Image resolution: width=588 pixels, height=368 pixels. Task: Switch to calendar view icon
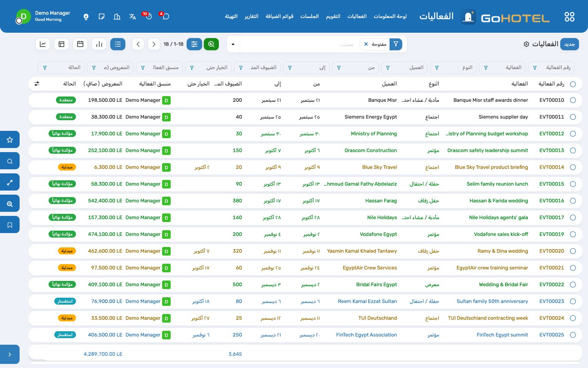point(80,44)
